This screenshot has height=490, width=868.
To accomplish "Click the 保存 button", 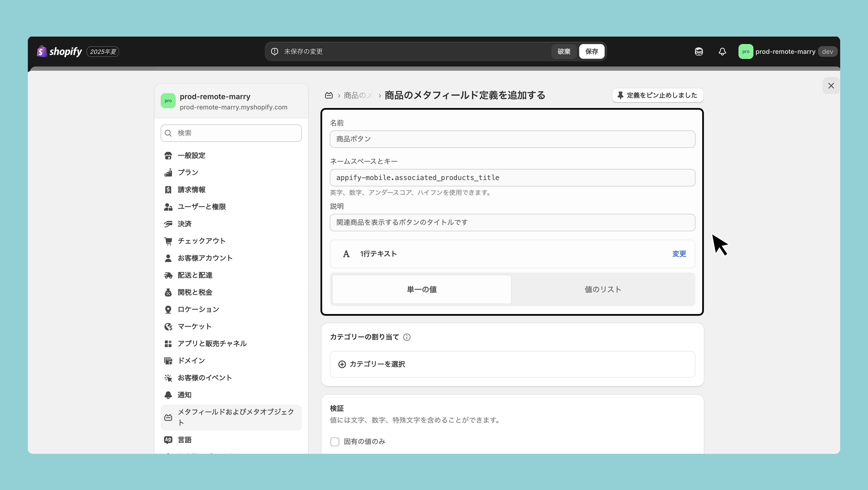I will 591,52.
